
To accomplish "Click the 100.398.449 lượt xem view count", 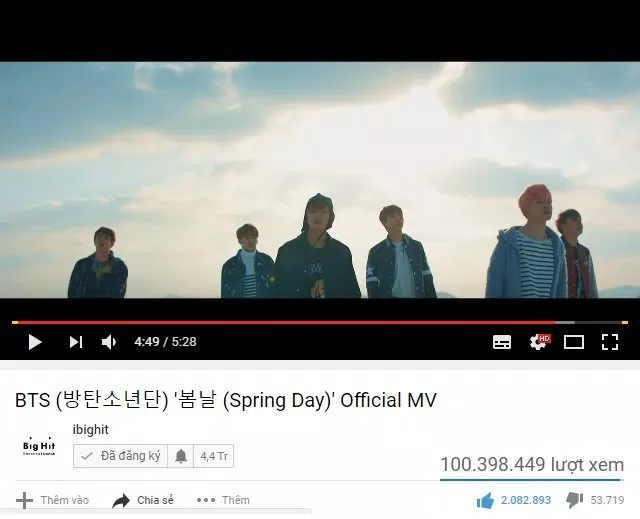I will point(532,465).
